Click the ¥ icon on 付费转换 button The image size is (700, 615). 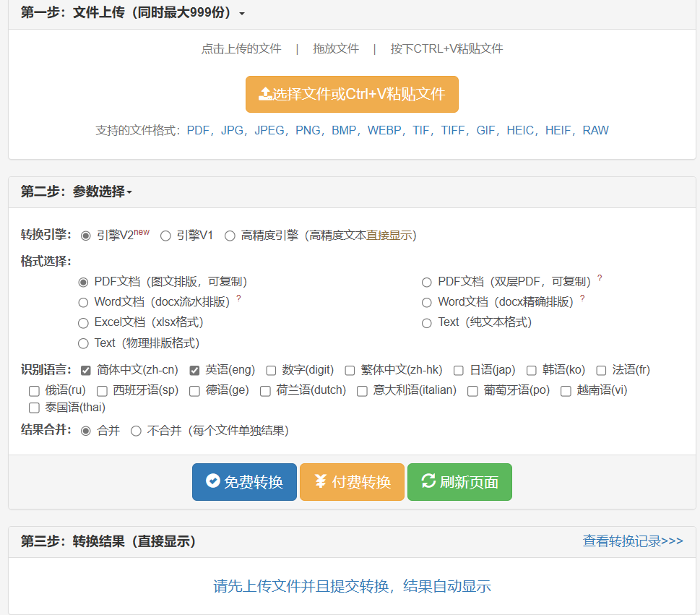(321, 482)
